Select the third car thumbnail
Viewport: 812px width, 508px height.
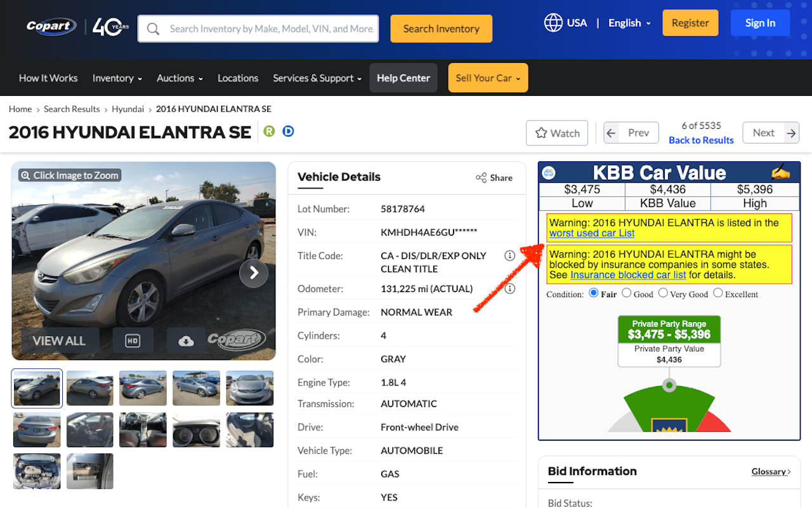(x=143, y=388)
